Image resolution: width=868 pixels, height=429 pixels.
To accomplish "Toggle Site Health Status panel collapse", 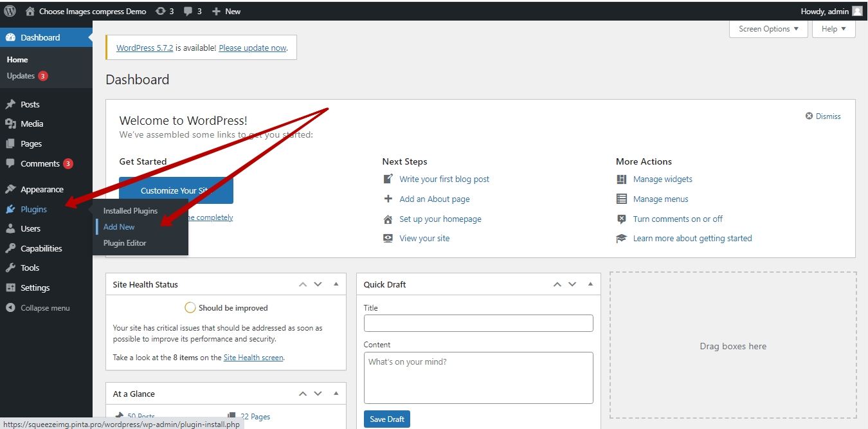I will click(336, 284).
